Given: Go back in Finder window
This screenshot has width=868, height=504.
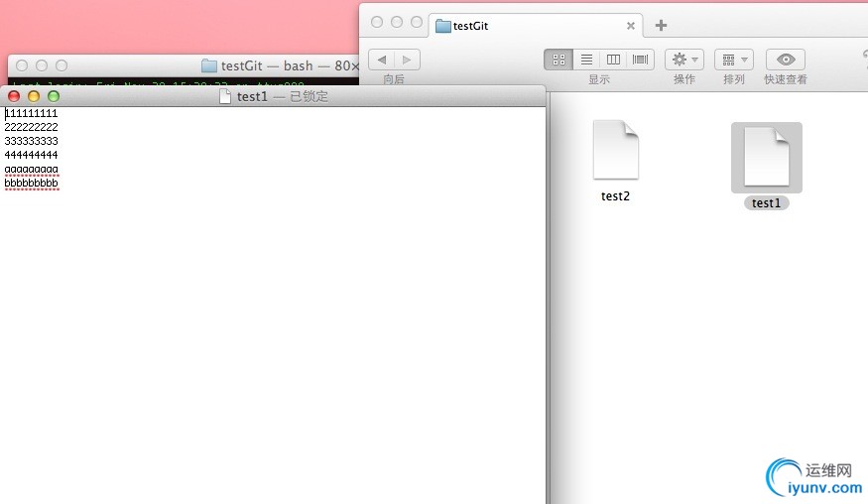Looking at the screenshot, I should point(381,60).
